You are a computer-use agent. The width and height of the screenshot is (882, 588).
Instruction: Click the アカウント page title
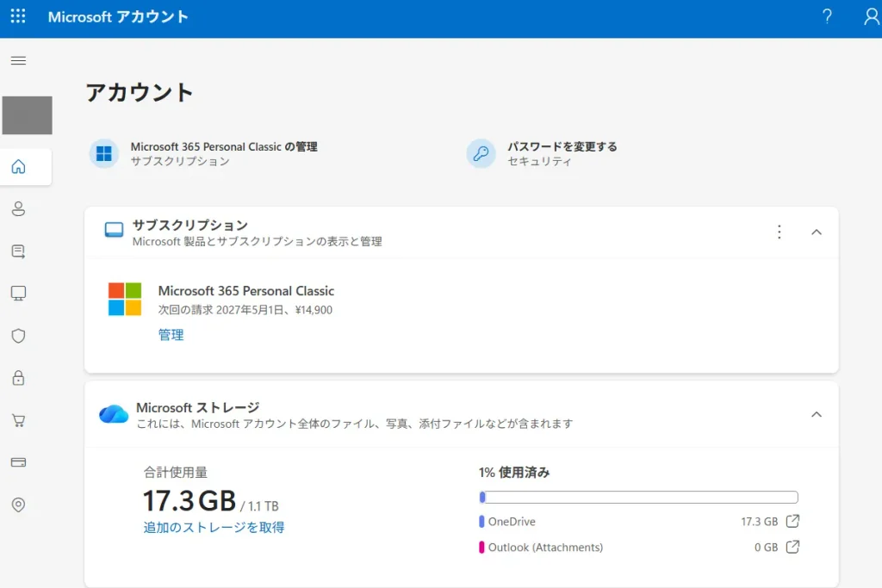tap(140, 92)
